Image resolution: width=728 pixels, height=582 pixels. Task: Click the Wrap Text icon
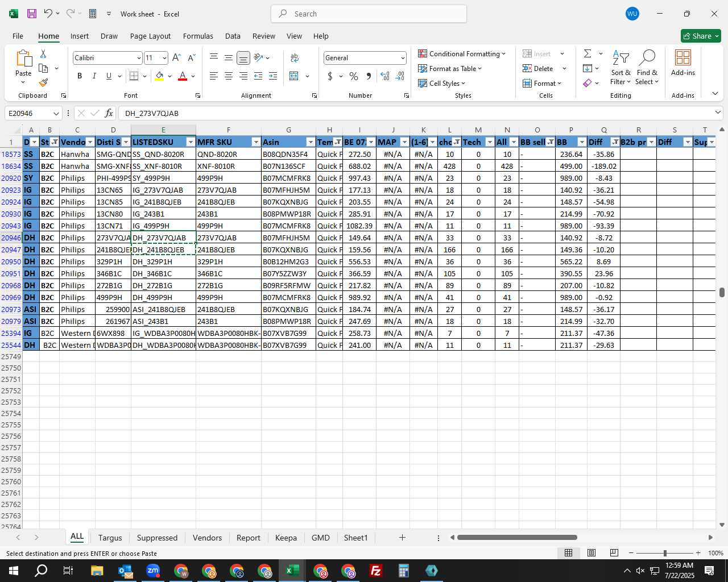(295, 57)
